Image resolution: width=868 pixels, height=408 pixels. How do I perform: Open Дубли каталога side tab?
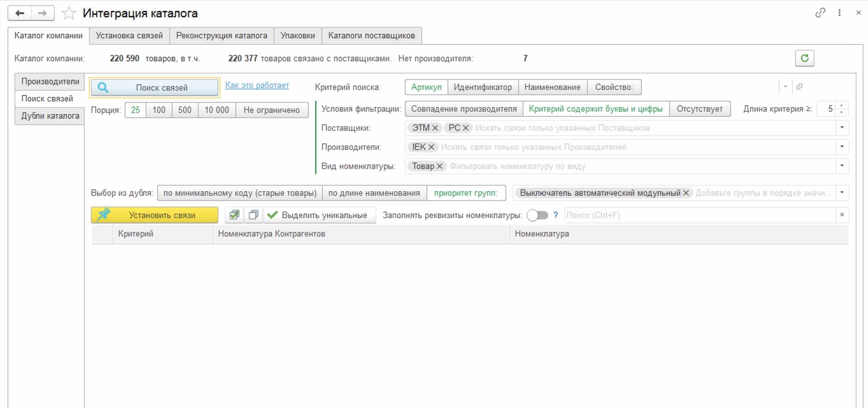click(50, 116)
